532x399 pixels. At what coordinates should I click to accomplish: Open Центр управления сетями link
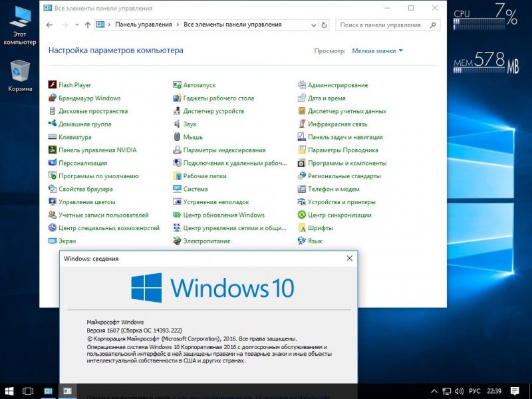[x=235, y=228]
